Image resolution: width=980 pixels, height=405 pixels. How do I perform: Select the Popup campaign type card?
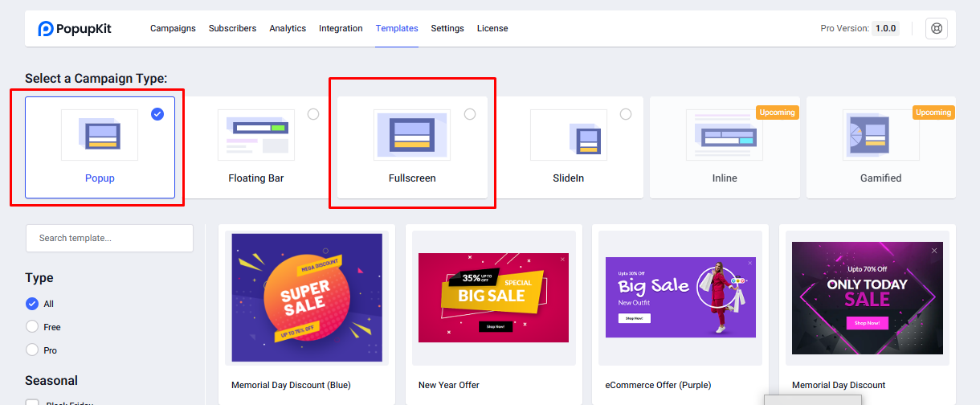[100, 147]
